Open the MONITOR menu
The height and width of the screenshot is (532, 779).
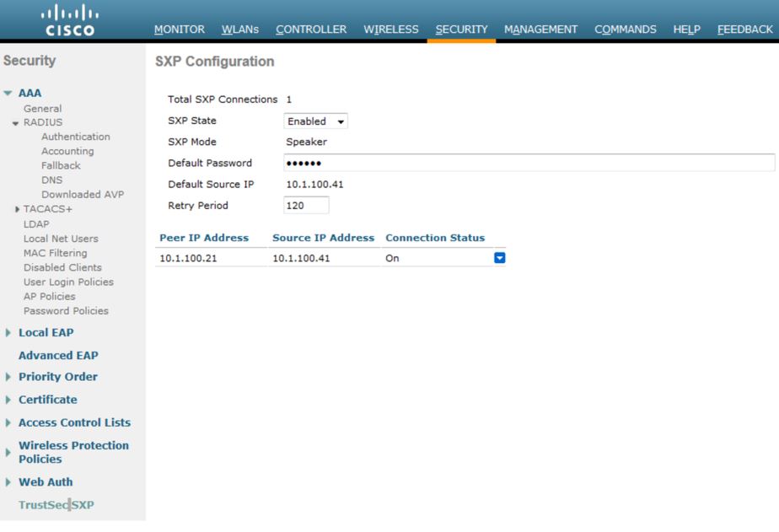[x=180, y=30]
